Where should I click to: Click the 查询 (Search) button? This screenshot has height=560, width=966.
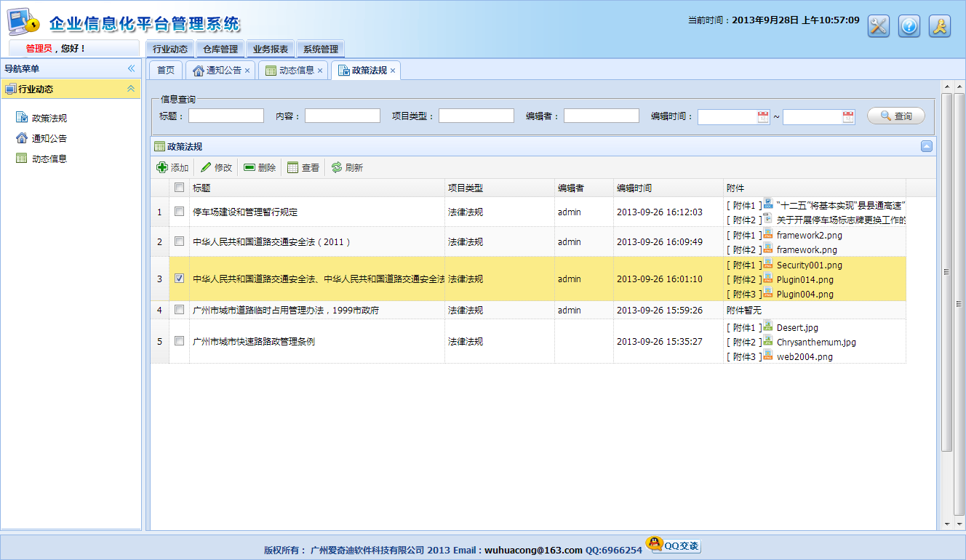click(895, 115)
